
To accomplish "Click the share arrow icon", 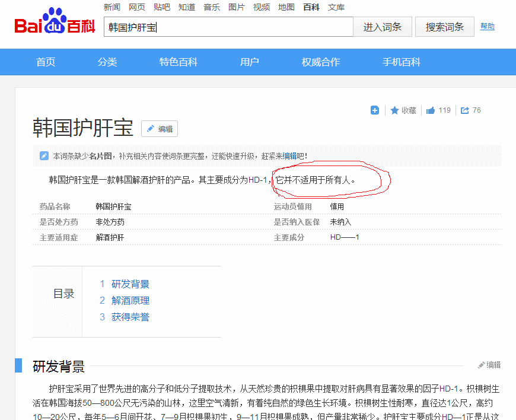I will tap(464, 110).
